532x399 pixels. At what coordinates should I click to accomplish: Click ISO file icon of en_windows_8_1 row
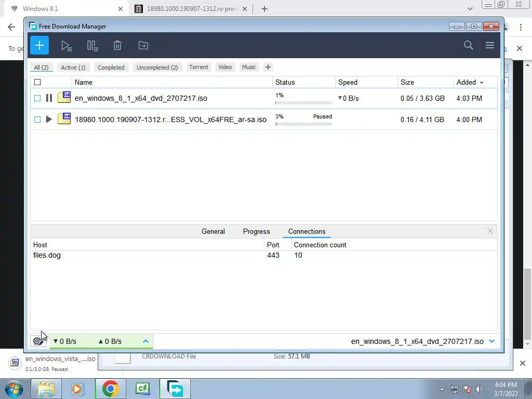64,97
